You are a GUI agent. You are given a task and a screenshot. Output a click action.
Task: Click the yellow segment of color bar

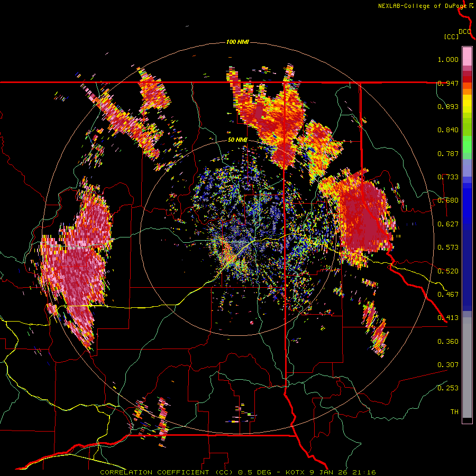(x=467, y=104)
